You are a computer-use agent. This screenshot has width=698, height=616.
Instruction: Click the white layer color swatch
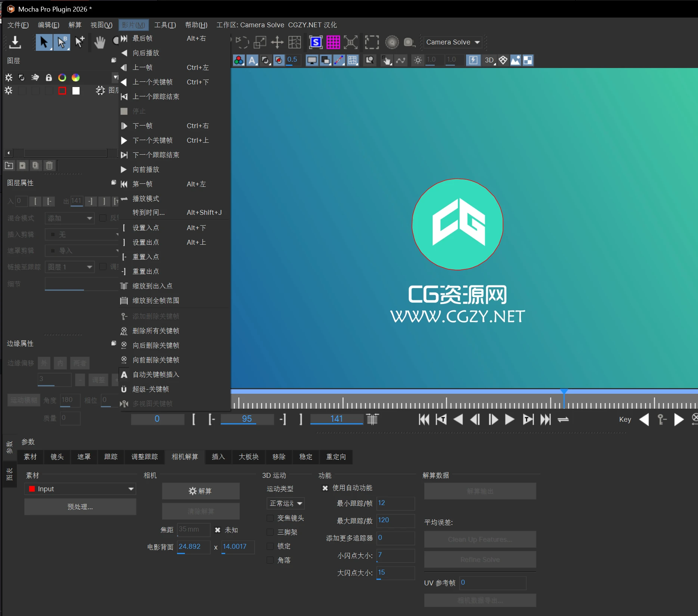click(x=75, y=90)
